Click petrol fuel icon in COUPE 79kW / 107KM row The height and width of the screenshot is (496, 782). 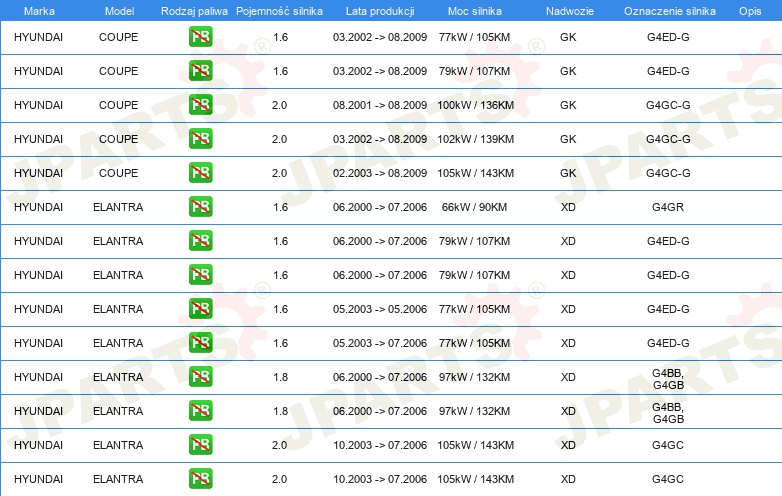pos(200,71)
